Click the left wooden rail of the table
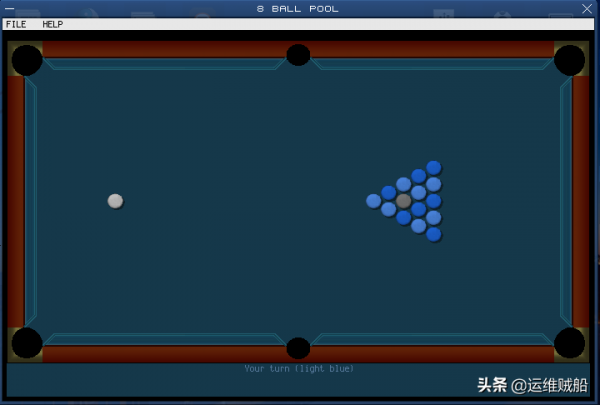The width and height of the screenshot is (600, 405). 15,200
